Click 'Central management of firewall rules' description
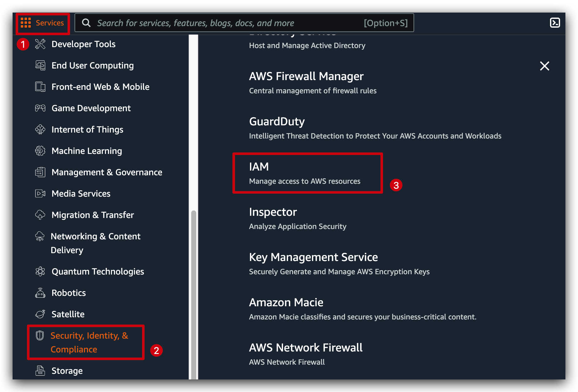 pos(313,91)
